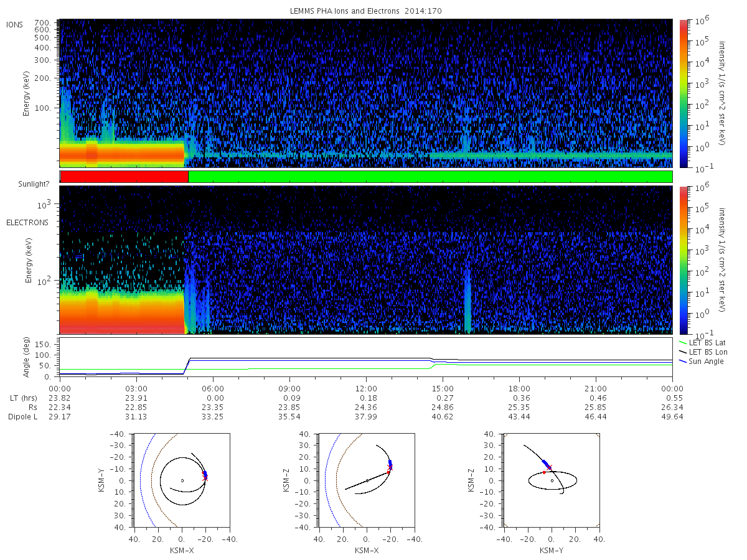This screenshot has height=560, width=747.
Task: Select the green segment of Sunlight bar
Action: tap(430, 177)
